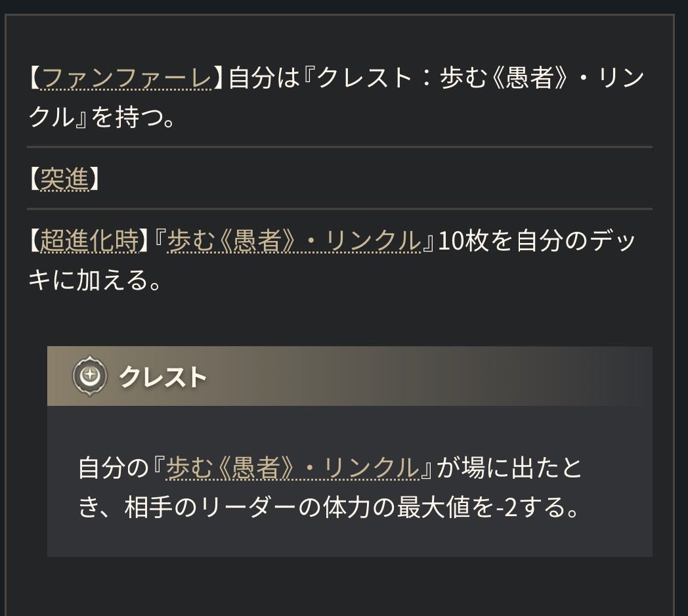Click the 自分の text starting crest description

point(110,468)
